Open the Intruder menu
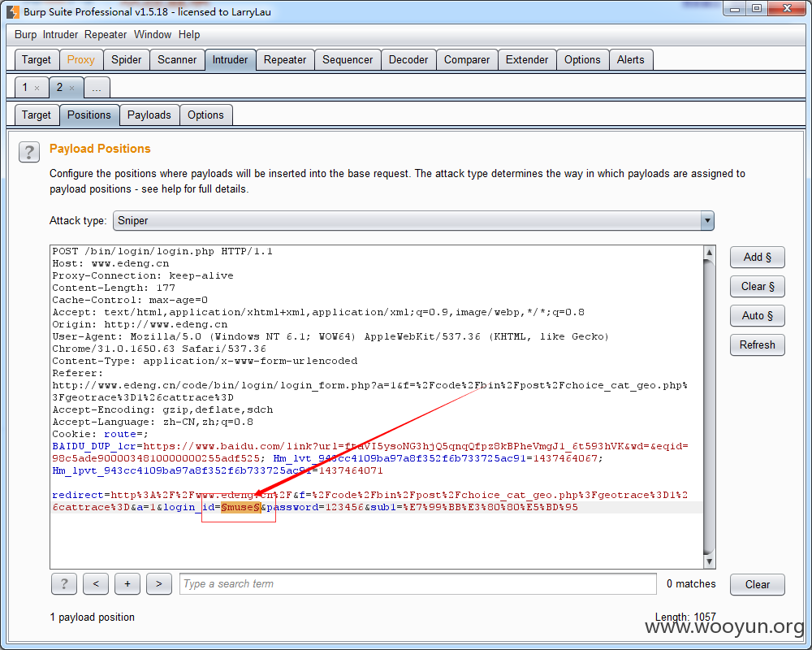Viewport: 812px width, 650px height. point(60,35)
